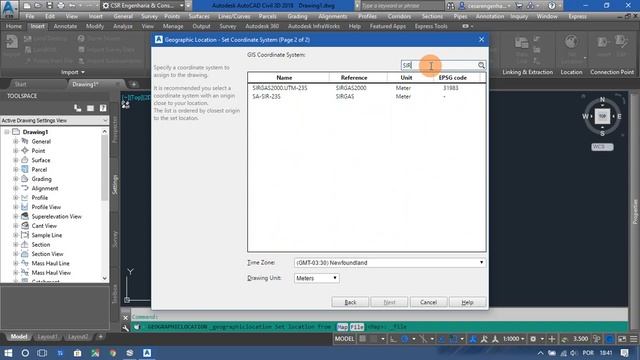The height and width of the screenshot is (360, 640).
Task: Select SA-SIR-23S coordinate system row
Action: (367, 97)
